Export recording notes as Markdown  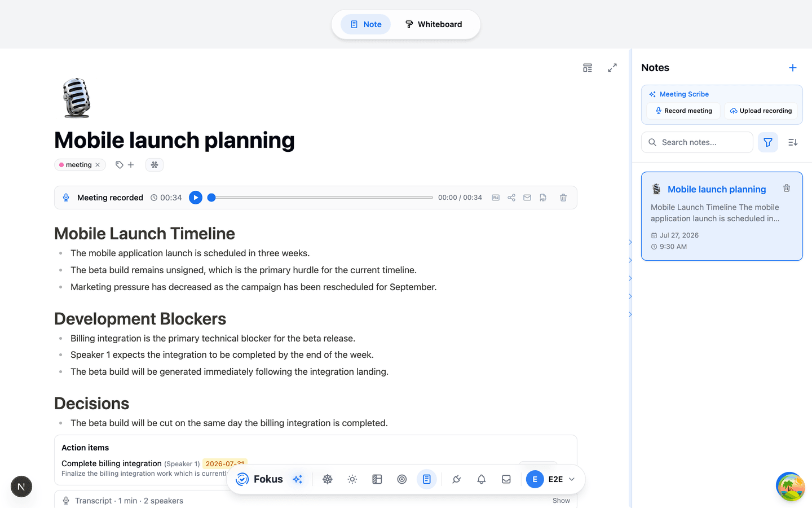pos(496,198)
